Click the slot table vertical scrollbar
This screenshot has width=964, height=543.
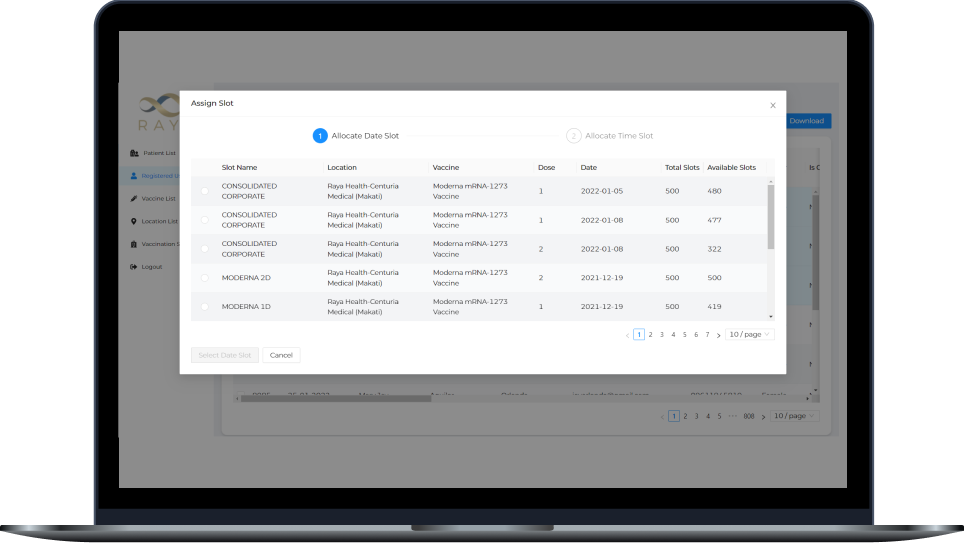coord(771,216)
